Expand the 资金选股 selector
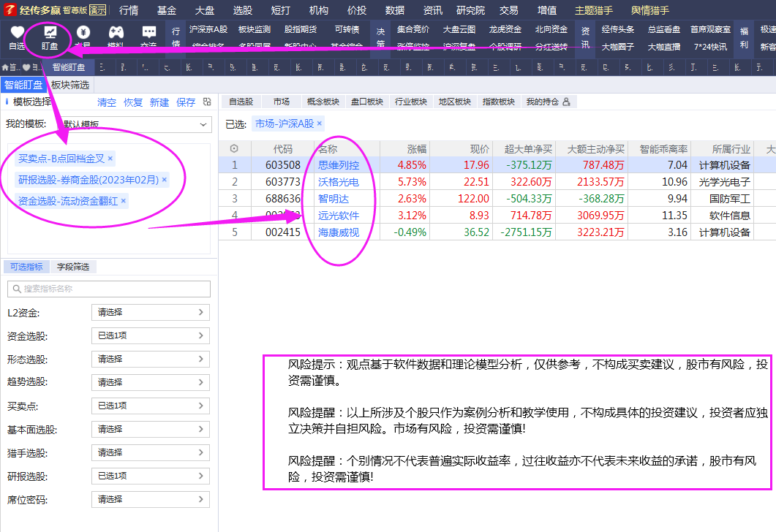Viewport: 776px width, 532px height. [x=151, y=335]
